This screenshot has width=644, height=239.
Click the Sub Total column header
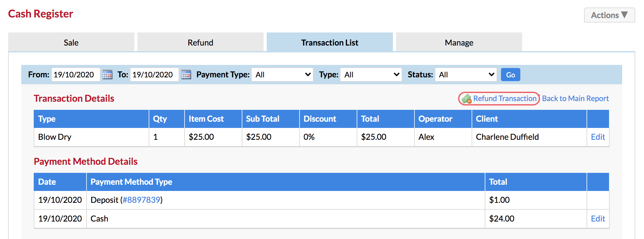point(270,119)
